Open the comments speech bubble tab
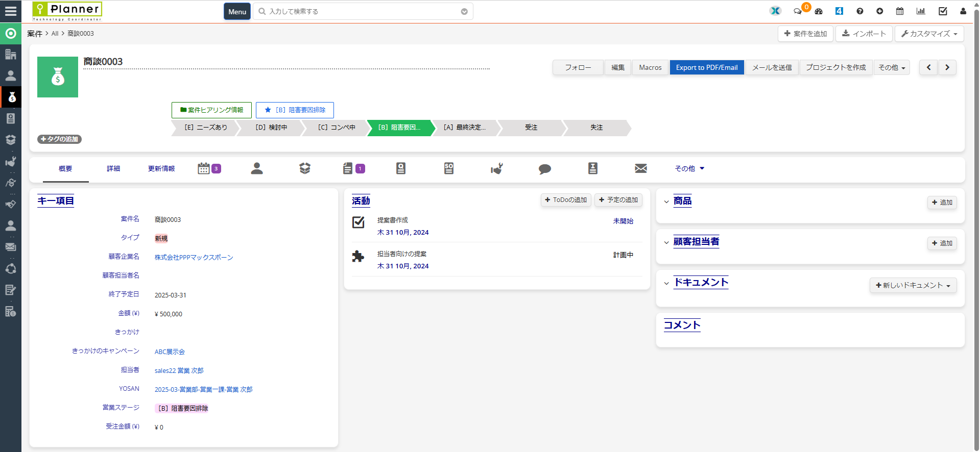Screen dimensions: 980x452 (x=545, y=169)
